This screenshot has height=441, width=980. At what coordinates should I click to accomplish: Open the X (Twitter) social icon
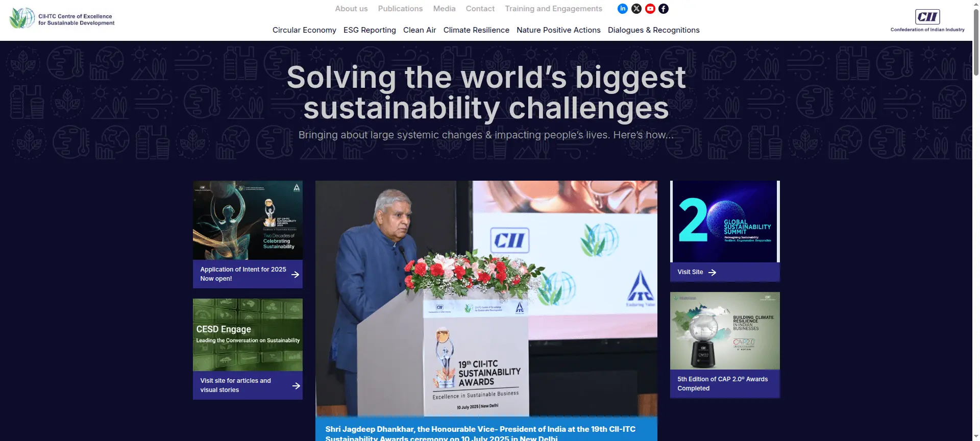point(636,9)
